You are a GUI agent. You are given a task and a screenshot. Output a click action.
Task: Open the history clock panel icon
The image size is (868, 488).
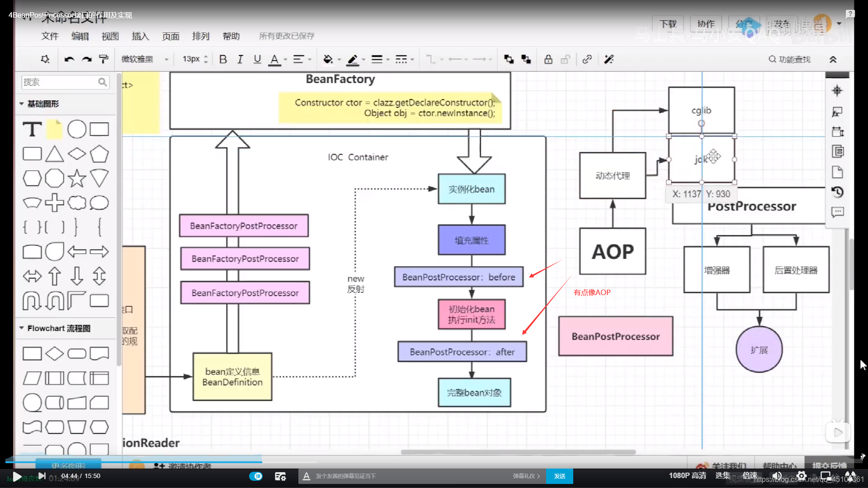pos(837,192)
